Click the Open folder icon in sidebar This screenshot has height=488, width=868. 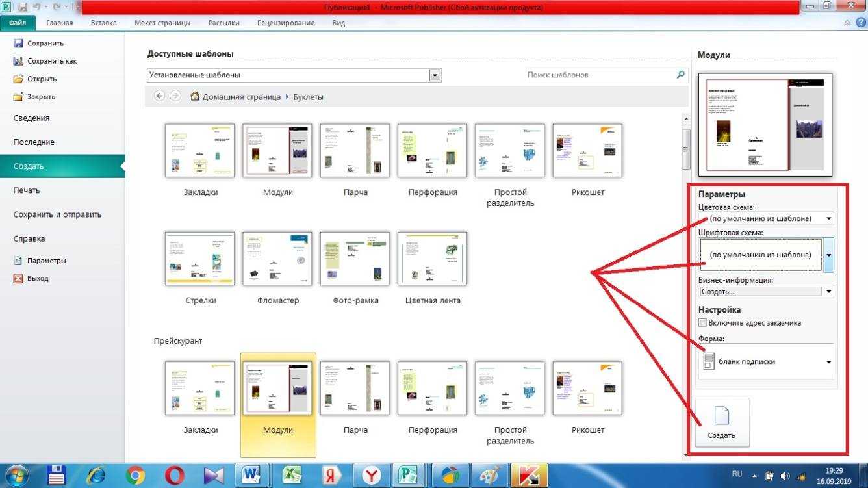[18, 79]
